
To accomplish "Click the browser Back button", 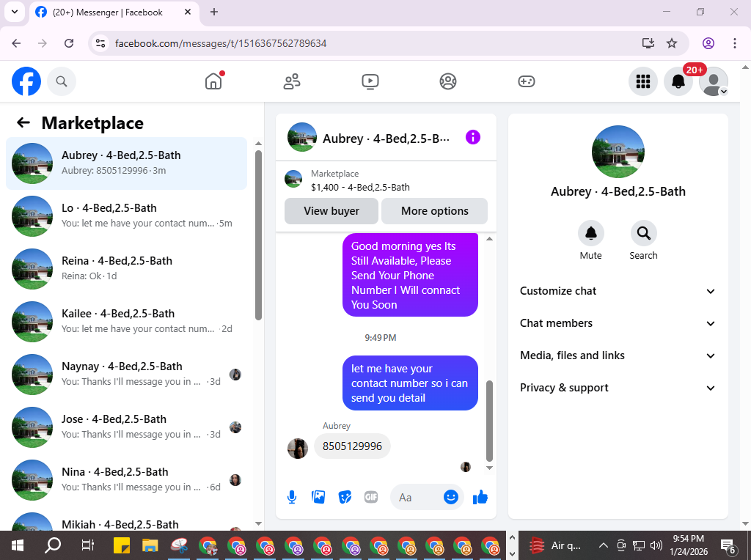I will [x=16, y=43].
